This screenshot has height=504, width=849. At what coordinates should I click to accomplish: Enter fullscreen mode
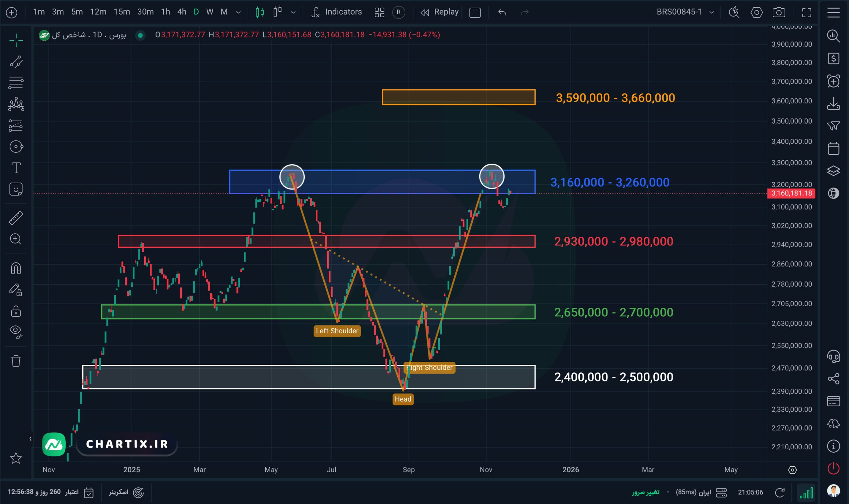pos(807,13)
